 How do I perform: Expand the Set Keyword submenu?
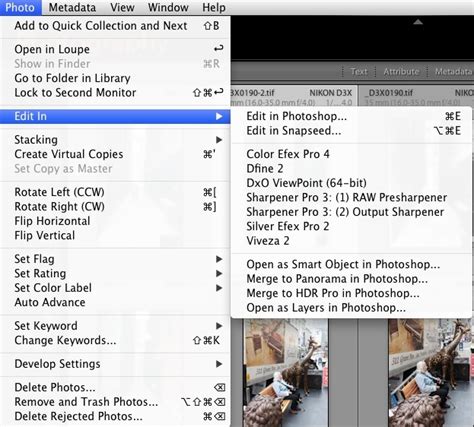click(115, 326)
